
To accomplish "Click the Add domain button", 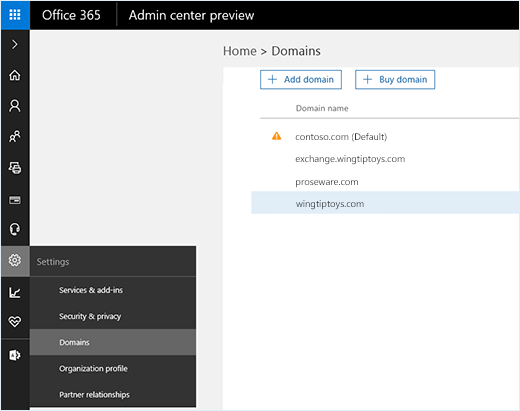I will (301, 80).
